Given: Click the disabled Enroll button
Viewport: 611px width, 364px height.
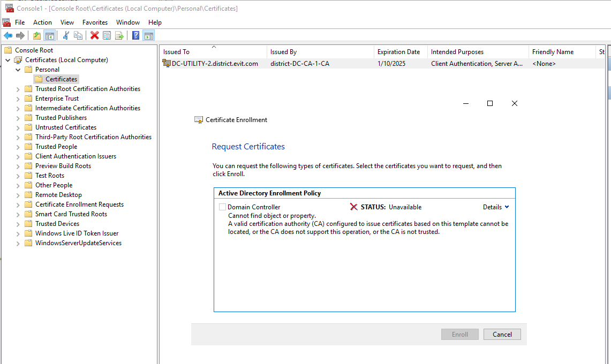Looking at the screenshot, I should [x=460, y=335].
